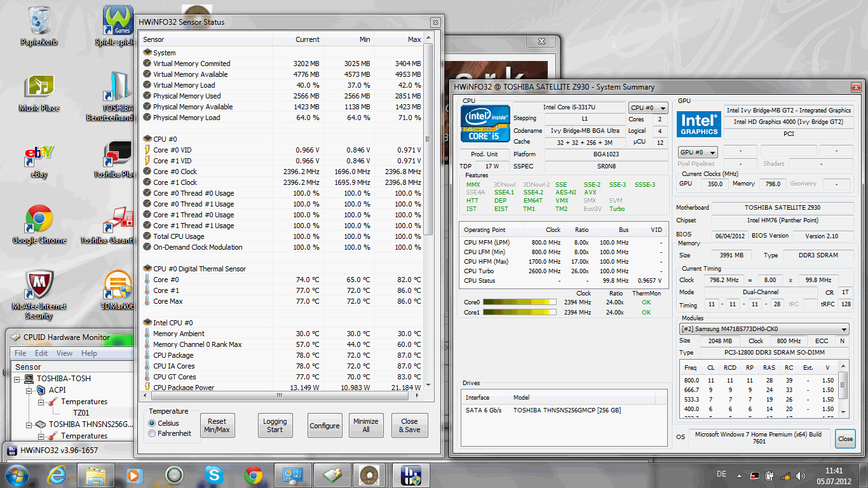868x488 pixels.
Task: Switch to HWiNFO32 taskbar button
Action: tap(411, 475)
